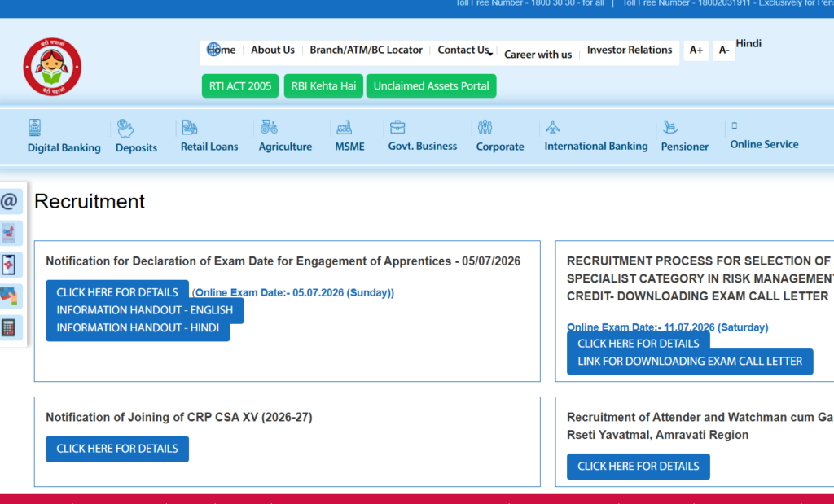
Task: Click details button for Risk Management recruitment
Action: [639, 343]
